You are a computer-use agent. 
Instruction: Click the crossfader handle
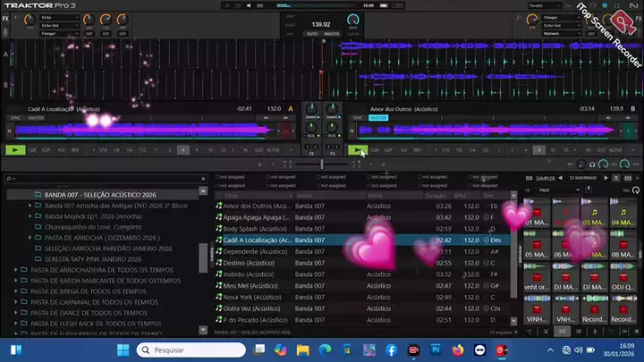[322, 164]
